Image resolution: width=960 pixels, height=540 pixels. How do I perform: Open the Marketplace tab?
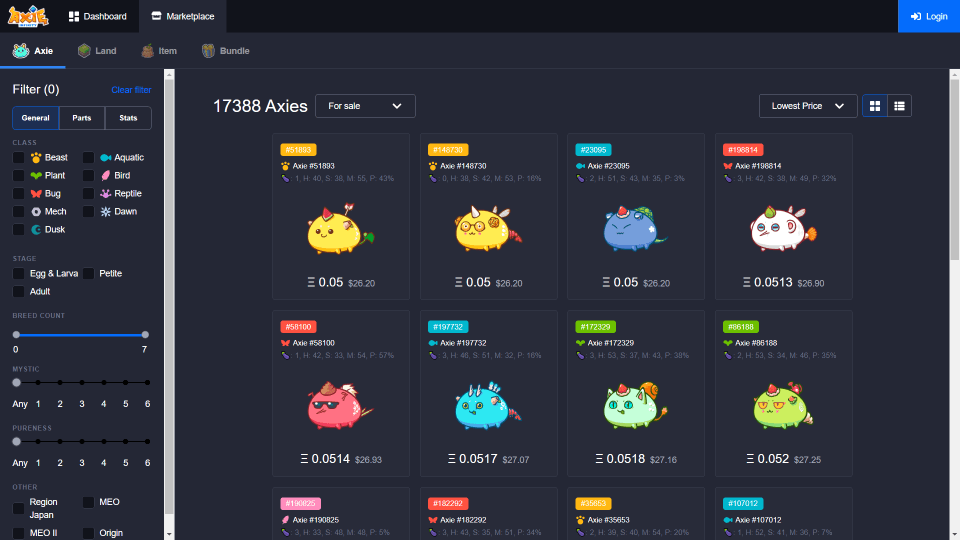(182, 17)
